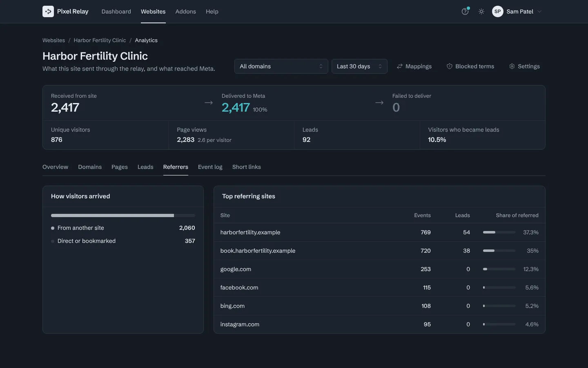Image resolution: width=588 pixels, height=368 pixels.
Task: Click the Pixel Relay logo icon
Action: (x=48, y=11)
